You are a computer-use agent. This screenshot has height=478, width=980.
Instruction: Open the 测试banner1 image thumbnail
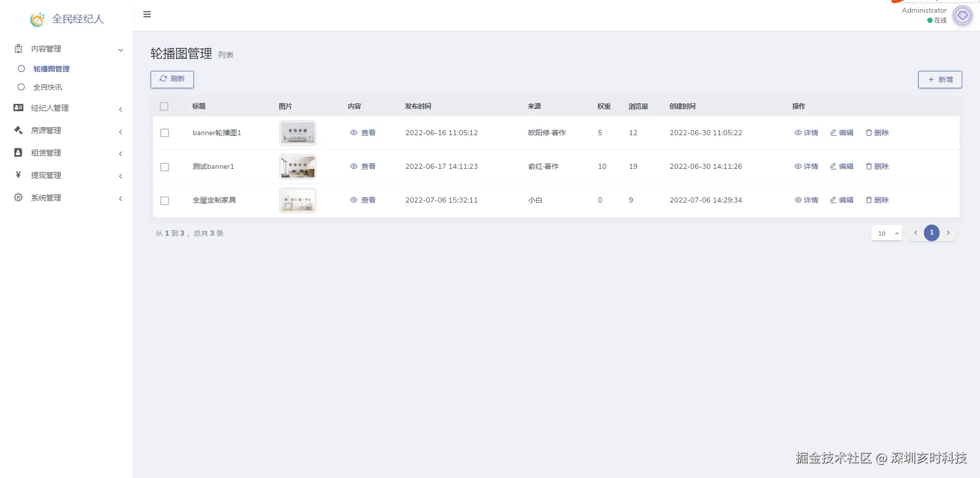[298, 167]
